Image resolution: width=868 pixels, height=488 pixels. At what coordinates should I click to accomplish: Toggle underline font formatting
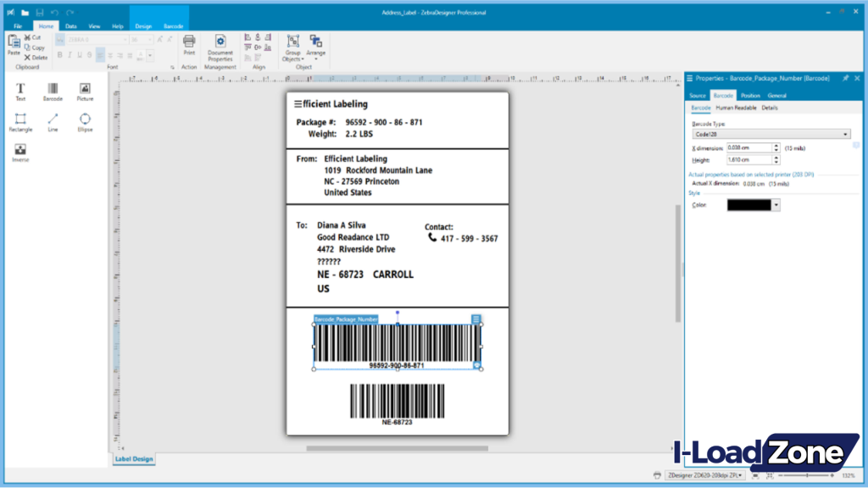pyautogui.click(x=80, y=55)
